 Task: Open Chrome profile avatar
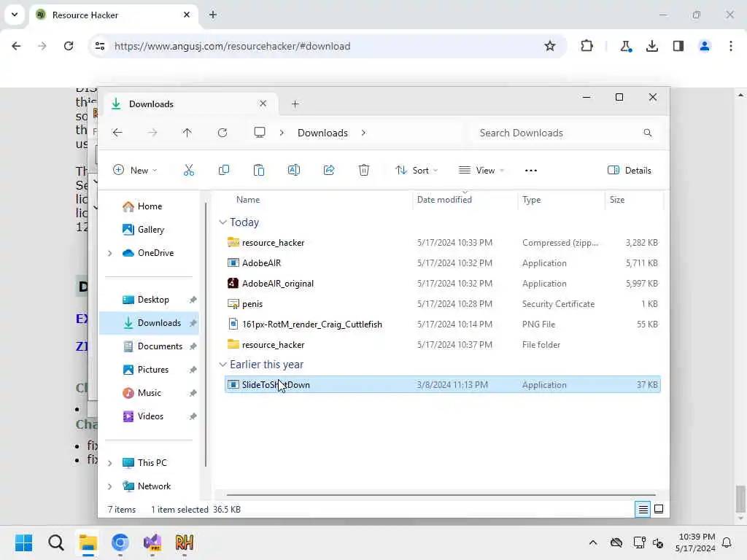705,46
